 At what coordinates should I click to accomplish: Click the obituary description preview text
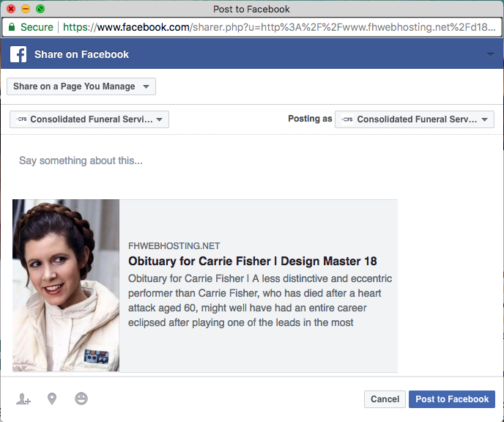tap(260, 300)
